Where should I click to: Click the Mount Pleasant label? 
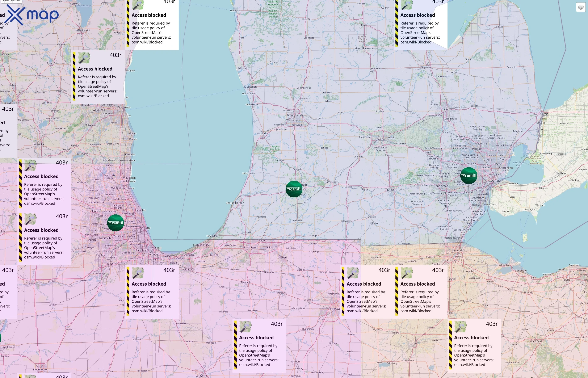[364, 48]
